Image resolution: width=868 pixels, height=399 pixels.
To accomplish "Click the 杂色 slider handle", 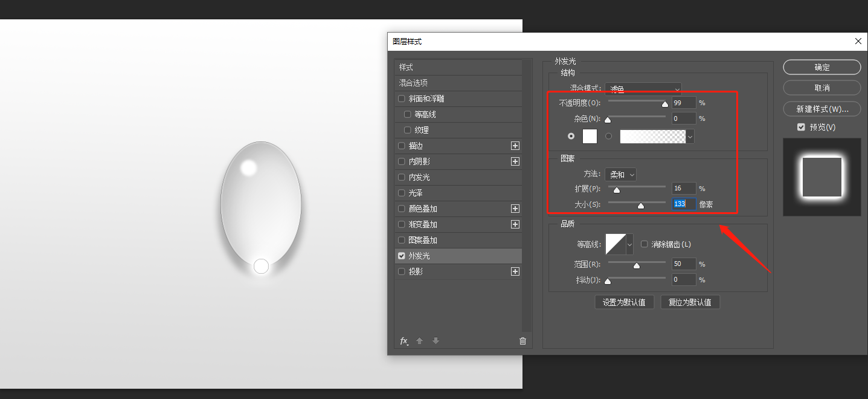I will click(x=608, y=120).
